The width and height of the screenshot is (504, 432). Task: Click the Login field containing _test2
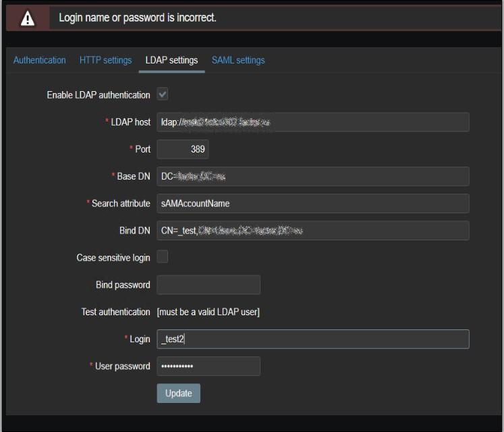click(312, 339)
